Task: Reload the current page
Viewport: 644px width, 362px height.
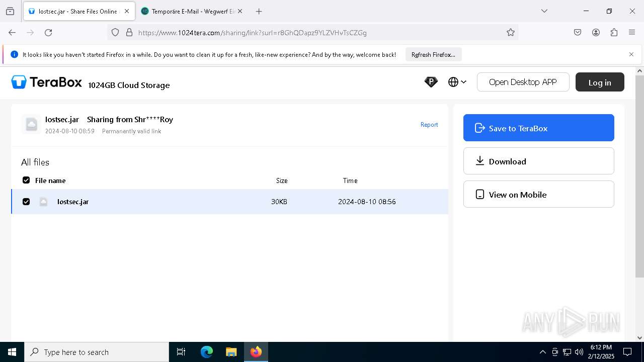Action: click(x=48, y=32)
